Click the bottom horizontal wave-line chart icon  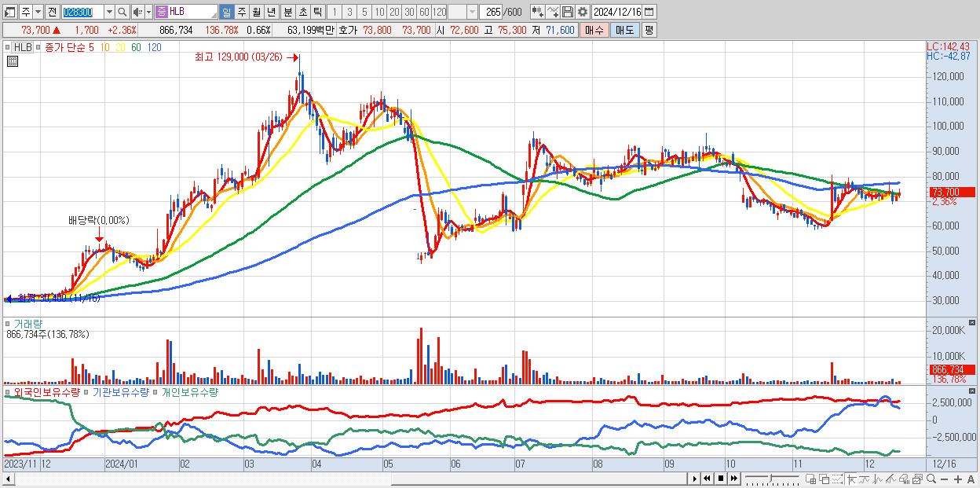(x=865, y=479)
